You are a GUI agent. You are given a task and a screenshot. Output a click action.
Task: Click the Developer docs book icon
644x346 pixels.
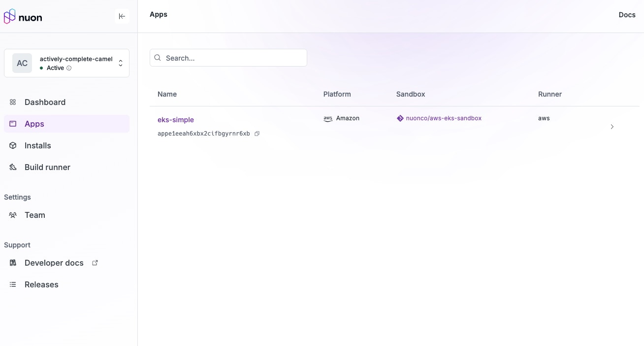(x=13, y=263)
